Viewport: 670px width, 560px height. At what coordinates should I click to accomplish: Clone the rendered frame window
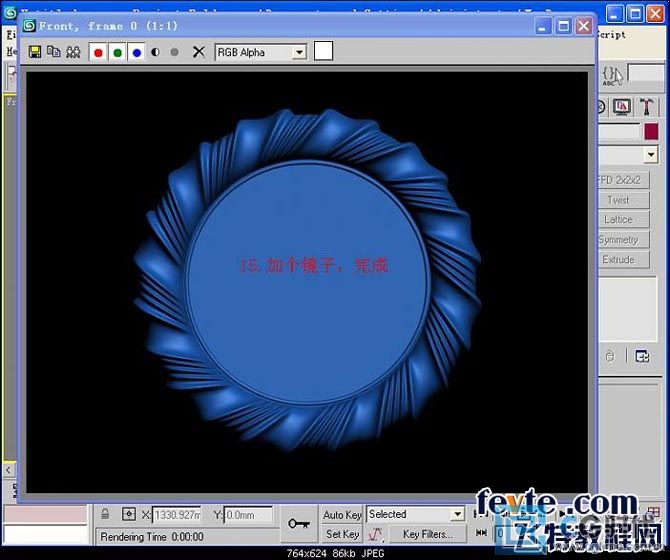(x=53, y=52)
